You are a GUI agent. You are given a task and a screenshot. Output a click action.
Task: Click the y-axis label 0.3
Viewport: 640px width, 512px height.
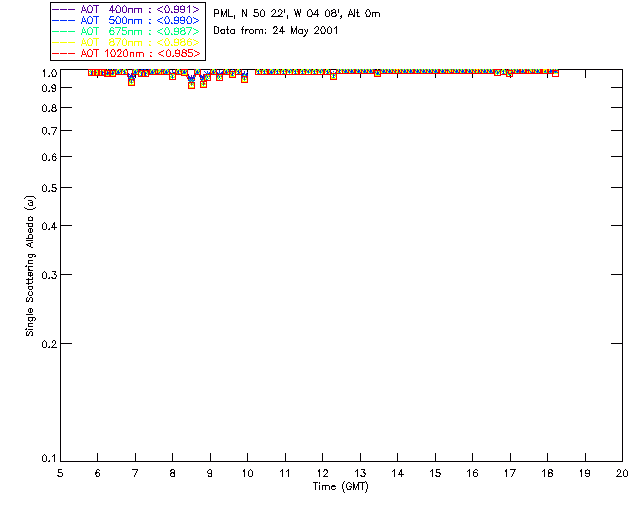[x=49, y=275]
